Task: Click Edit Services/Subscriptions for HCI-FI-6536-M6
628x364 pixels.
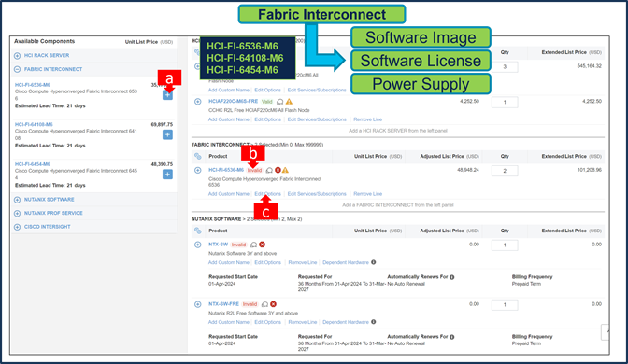Action: 317,194
